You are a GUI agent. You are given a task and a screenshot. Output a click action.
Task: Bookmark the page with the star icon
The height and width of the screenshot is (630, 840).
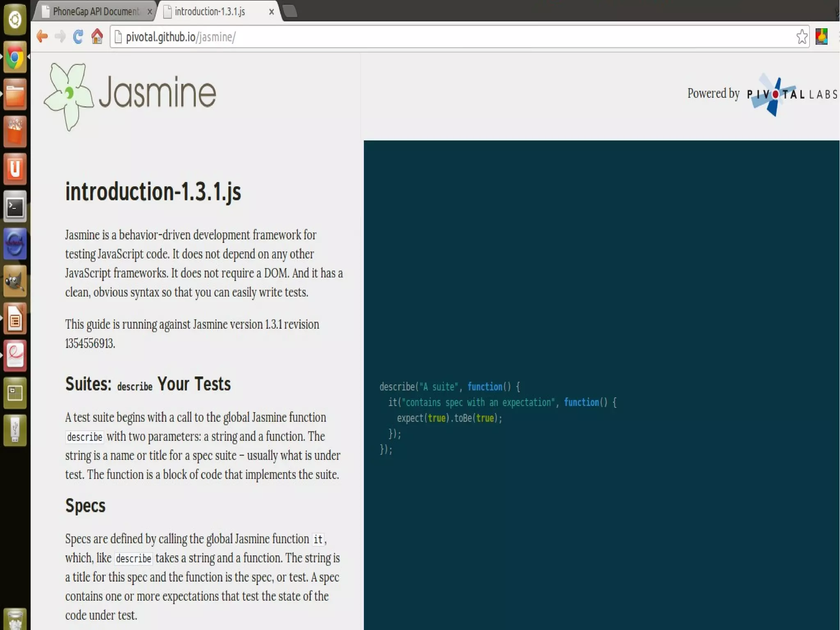click(802, 37)
